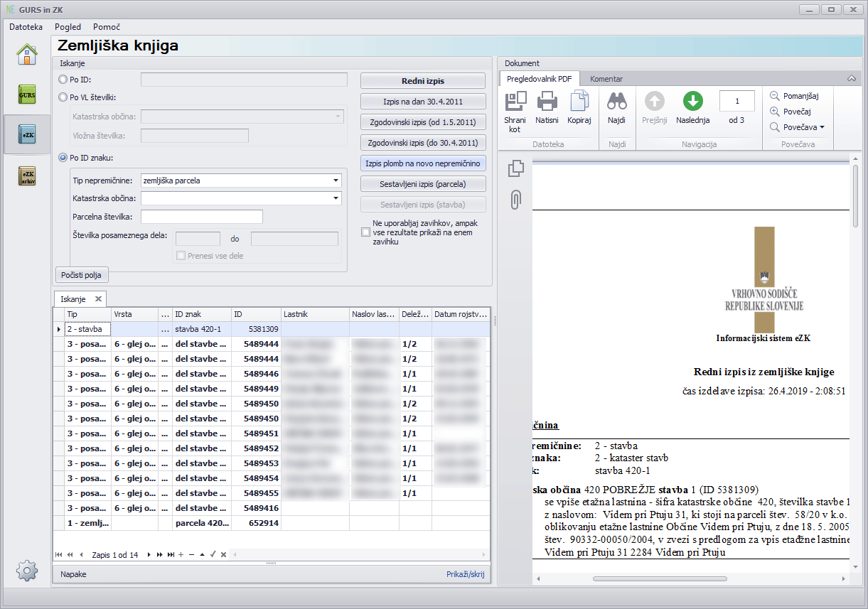Go to previous page of records
This screenshot has width=868, height=609.
coord(70,554)
